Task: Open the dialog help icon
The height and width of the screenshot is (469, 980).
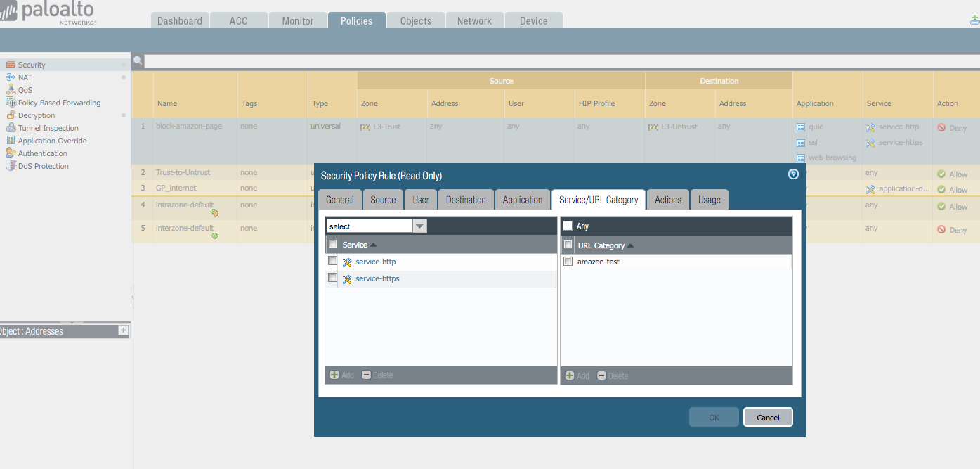Action: tap(793, 174)
